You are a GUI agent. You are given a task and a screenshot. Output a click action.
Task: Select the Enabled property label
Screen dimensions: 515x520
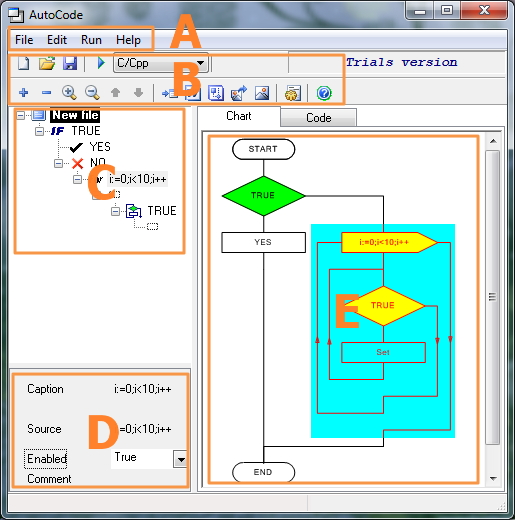(46, 459)
